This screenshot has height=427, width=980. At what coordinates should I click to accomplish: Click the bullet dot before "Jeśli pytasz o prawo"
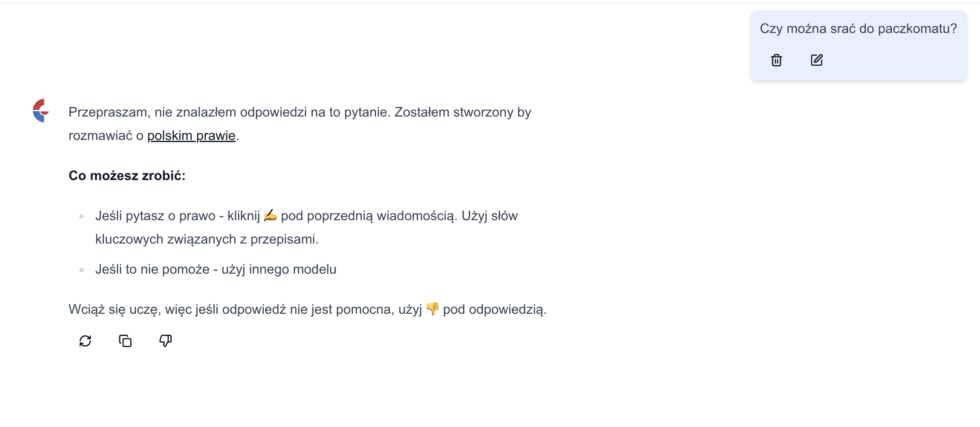[81, 216]
